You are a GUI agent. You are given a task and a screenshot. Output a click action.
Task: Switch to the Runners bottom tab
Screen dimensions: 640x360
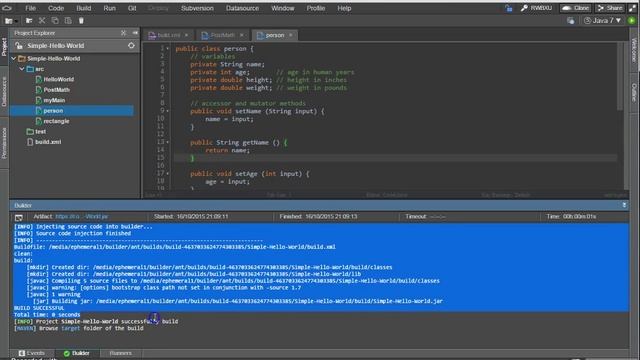[120, 353]
